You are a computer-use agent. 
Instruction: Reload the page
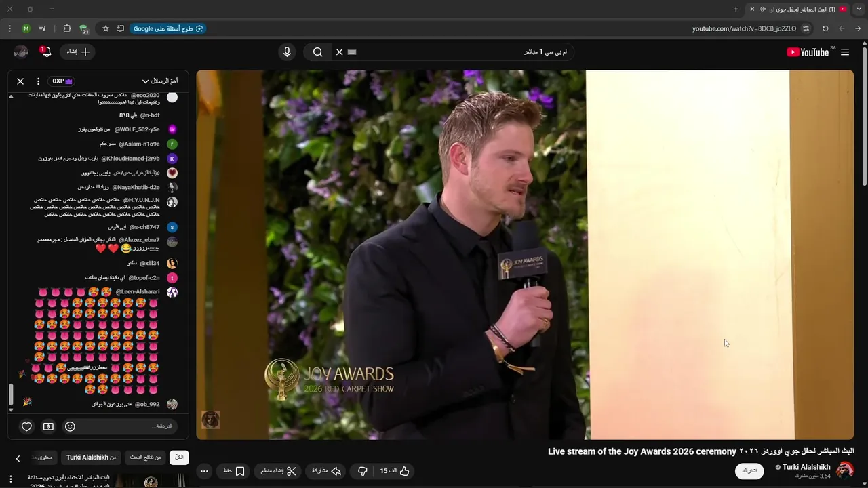(825, 28)
